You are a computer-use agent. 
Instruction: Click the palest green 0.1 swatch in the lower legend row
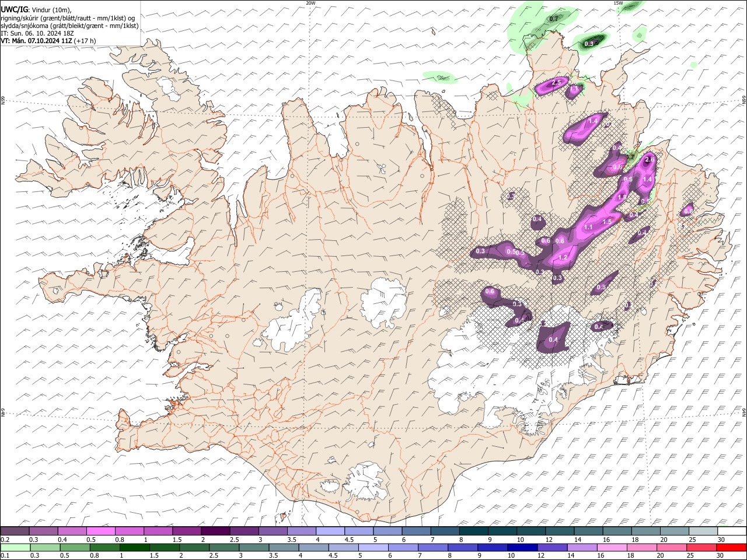coord(15,548)
